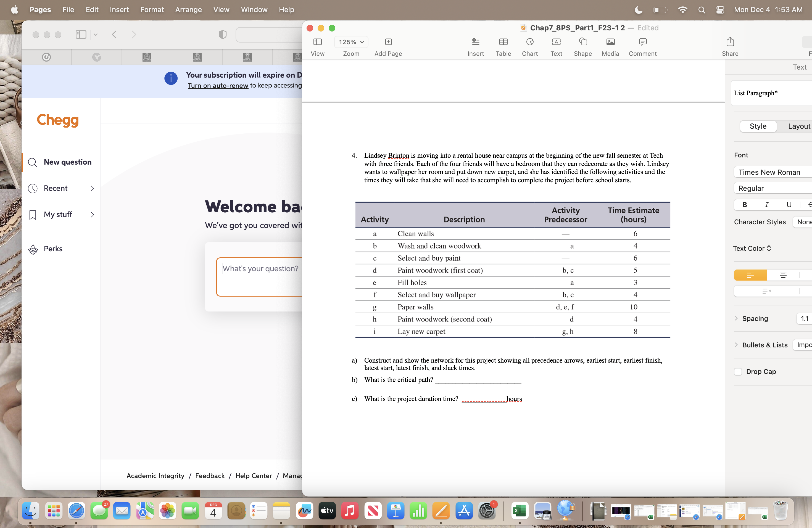Open the Turn on auto-renew link
Screen dimensions: 812x528
pyautogui.click(x=218, y=85)
